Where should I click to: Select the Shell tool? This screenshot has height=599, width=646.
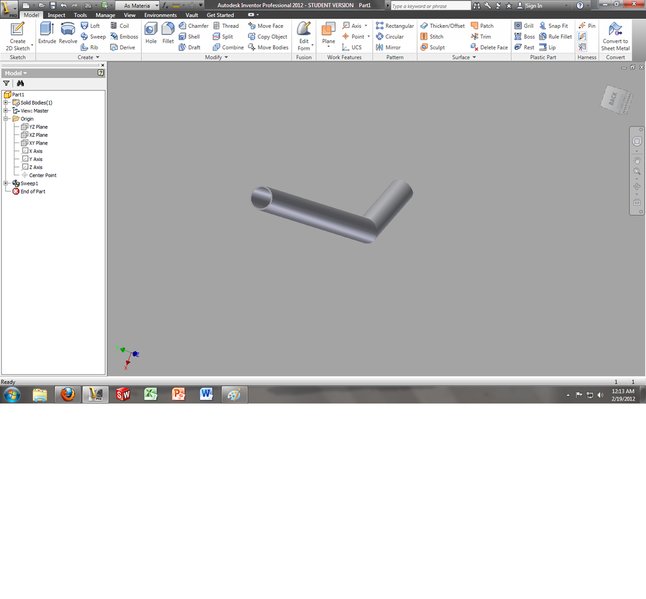tap(190, 36)
